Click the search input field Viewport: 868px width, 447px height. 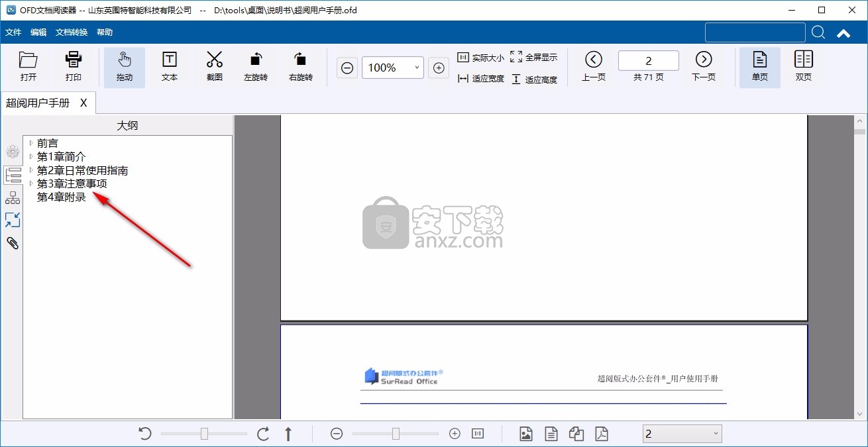(x=755, y=32)
